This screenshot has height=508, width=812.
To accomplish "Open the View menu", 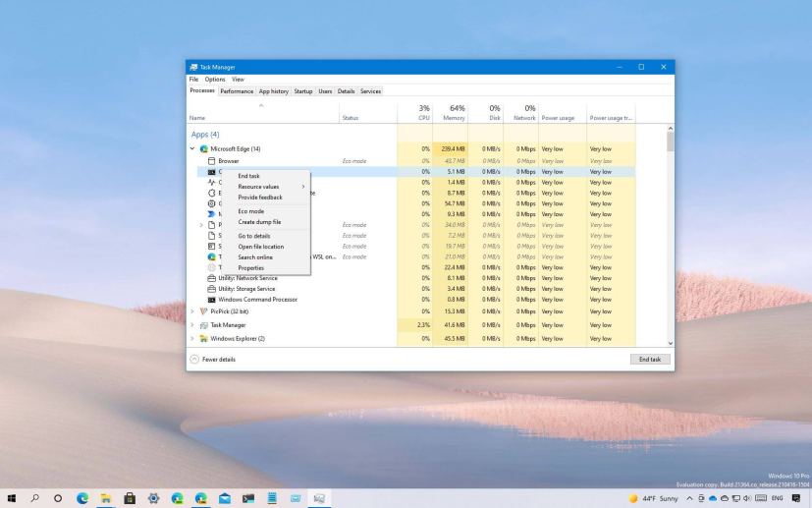I will pos(238,80).
